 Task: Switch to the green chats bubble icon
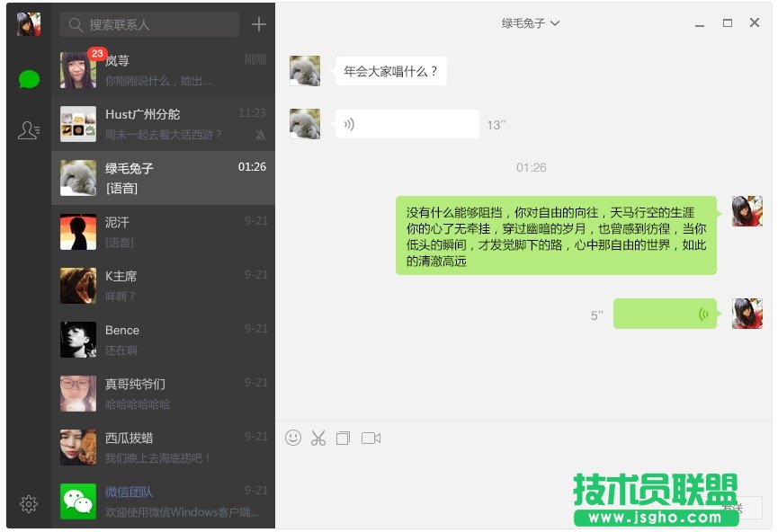[x=30, y=79]
